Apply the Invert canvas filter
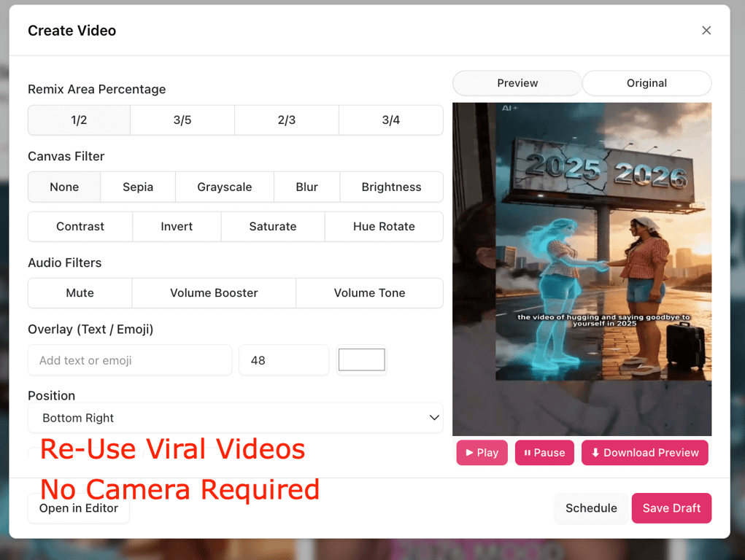 tap(177, 227)
